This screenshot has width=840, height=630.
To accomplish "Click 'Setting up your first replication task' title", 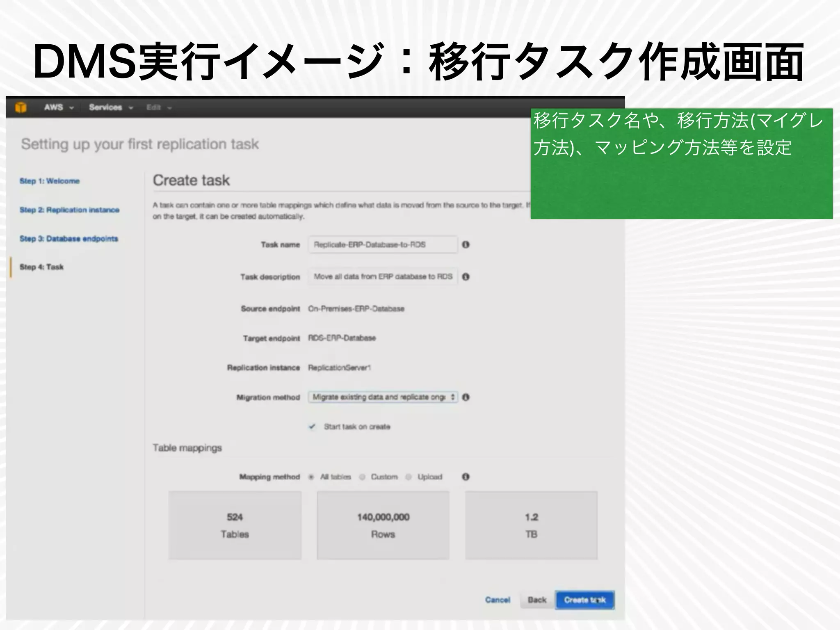I will point(140,144).
